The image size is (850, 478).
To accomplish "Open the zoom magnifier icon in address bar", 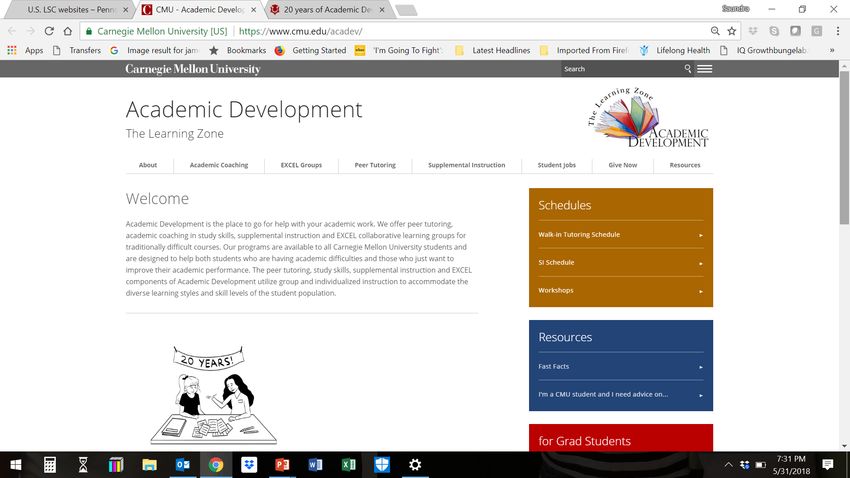I will click(715, 31).
